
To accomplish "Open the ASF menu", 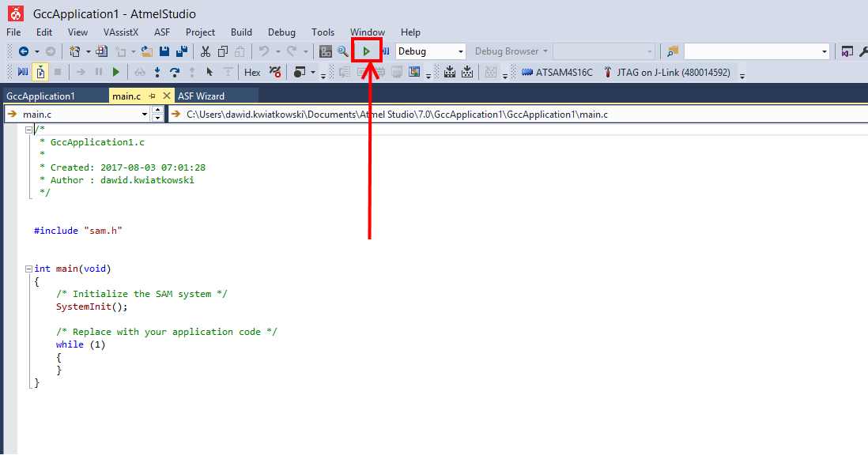I will click(x=161, y=32).
